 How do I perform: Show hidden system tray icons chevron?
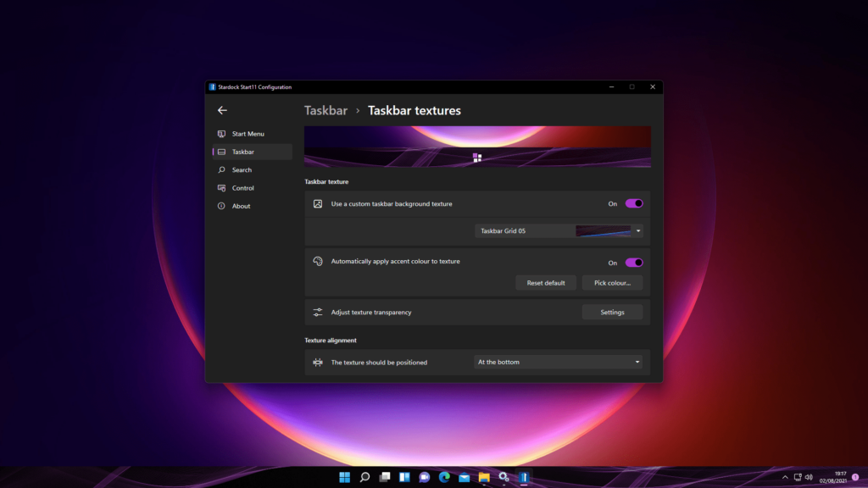coord(785,477)
